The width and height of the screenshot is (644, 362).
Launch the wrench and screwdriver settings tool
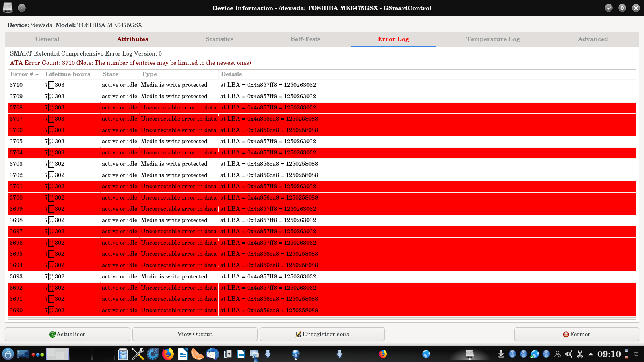[x=138, y=354]
